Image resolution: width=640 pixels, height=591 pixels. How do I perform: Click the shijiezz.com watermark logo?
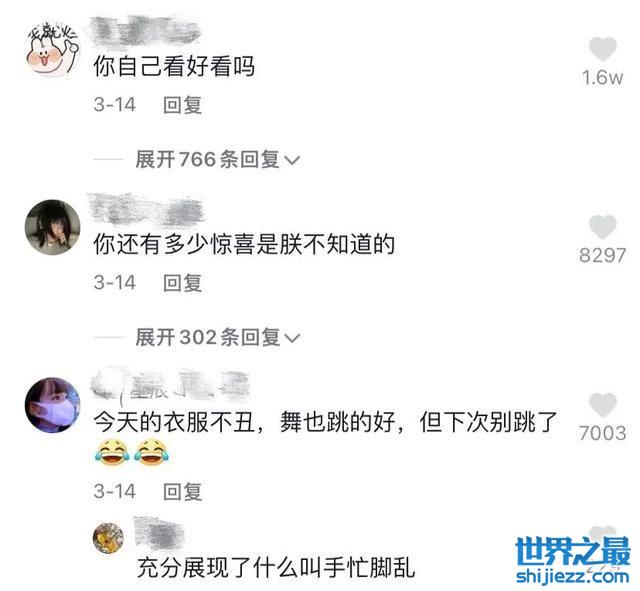573,560
